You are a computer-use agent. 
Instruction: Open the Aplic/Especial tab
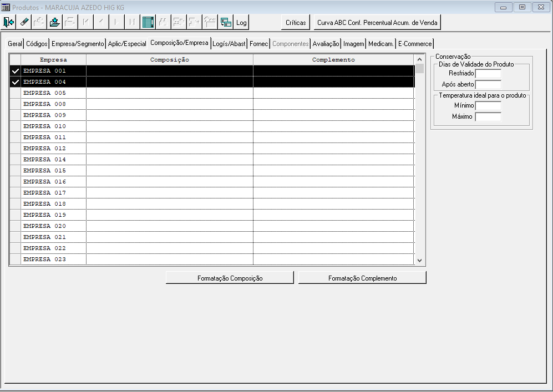coord(127,44)
